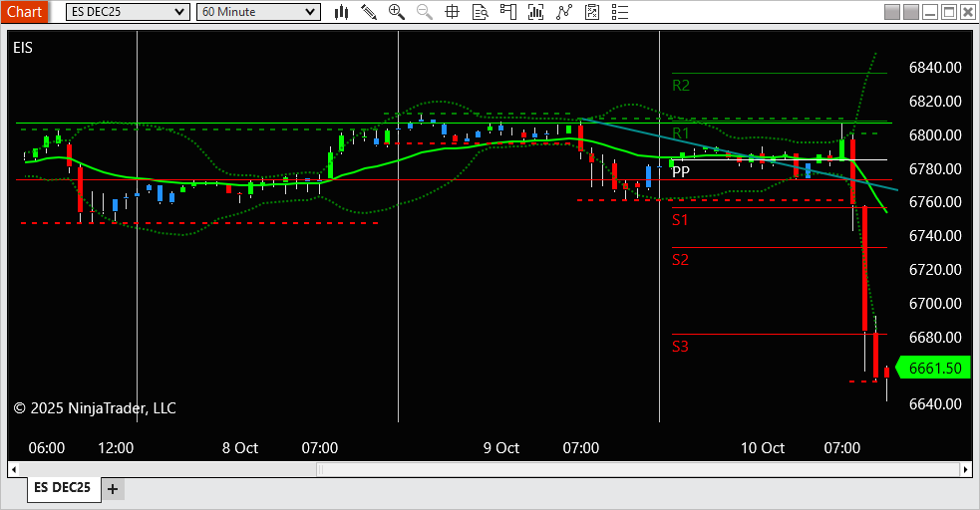980x510 pixels.
Task: Click the second gray window link button
Action: [x=911, y=12]
